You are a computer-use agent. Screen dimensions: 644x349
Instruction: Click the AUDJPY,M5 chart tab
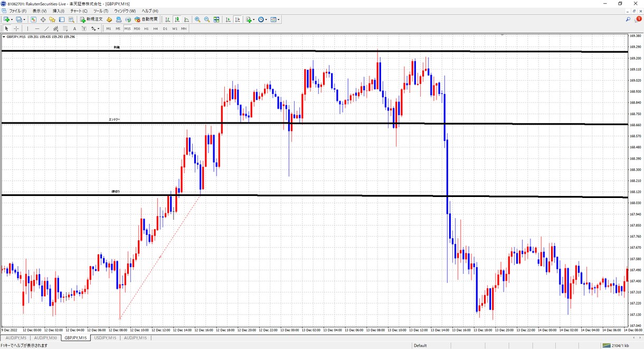[16, 338]
